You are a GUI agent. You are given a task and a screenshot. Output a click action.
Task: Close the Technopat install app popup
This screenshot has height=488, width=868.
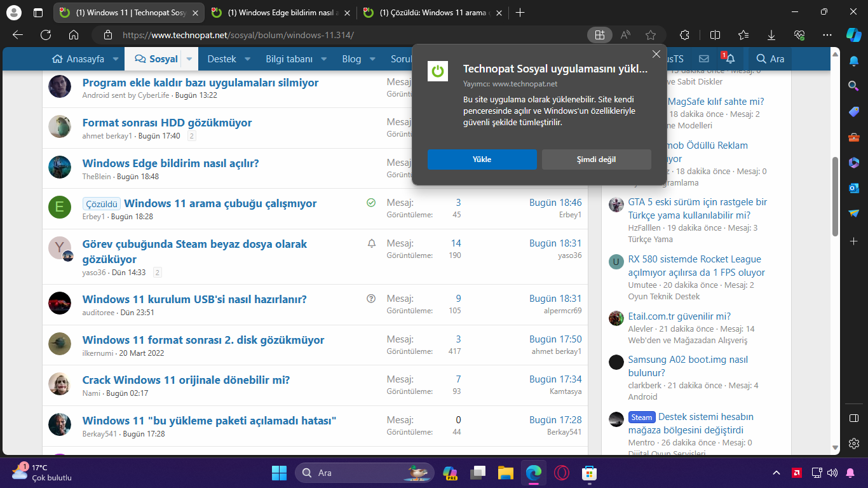[656, 55]
